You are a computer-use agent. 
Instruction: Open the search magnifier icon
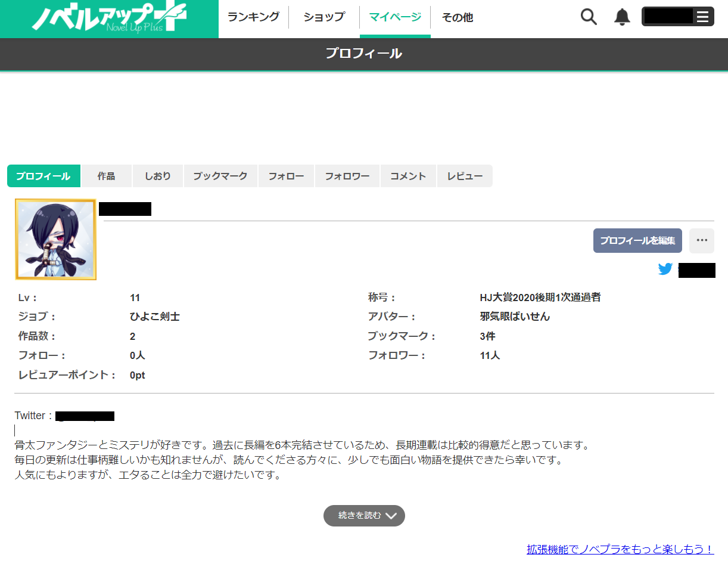589,17
